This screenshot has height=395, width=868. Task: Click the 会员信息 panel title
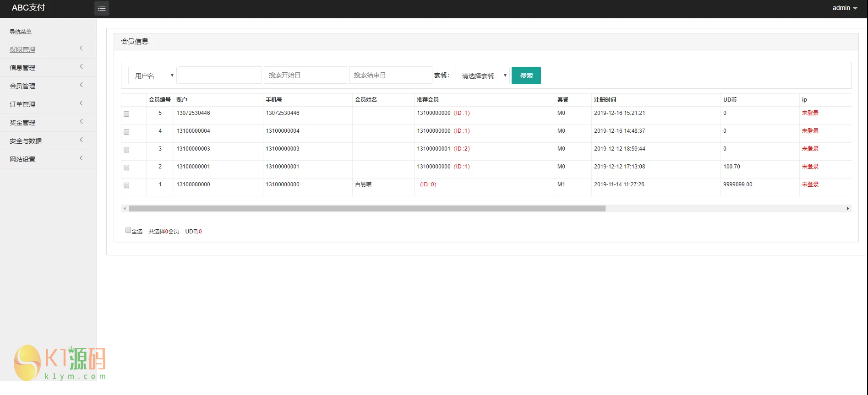coord(135,41)
